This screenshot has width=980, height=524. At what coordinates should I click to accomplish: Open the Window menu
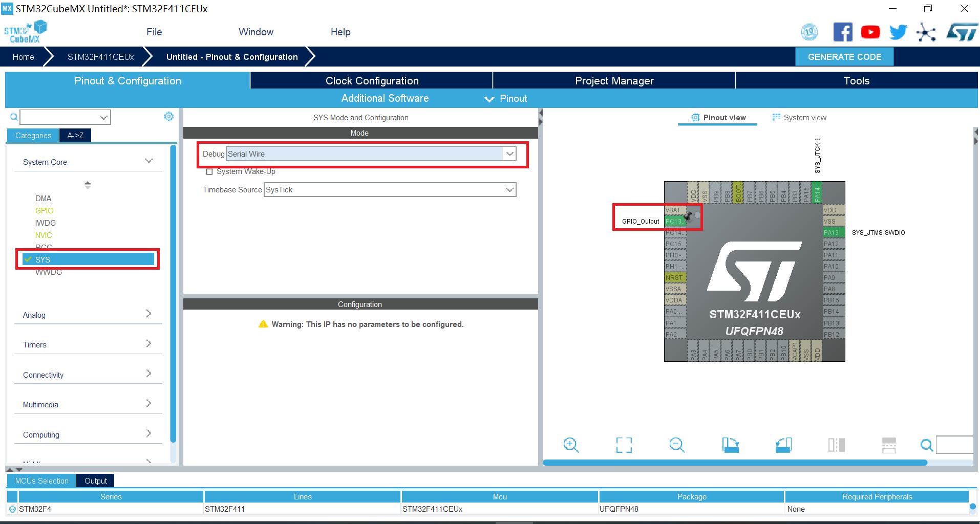click(255, 32)
